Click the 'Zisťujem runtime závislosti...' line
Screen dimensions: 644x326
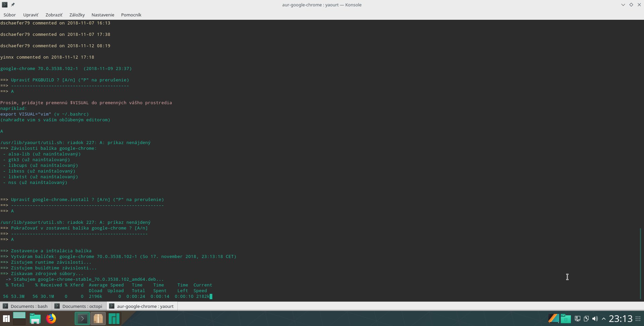point(46,262)
